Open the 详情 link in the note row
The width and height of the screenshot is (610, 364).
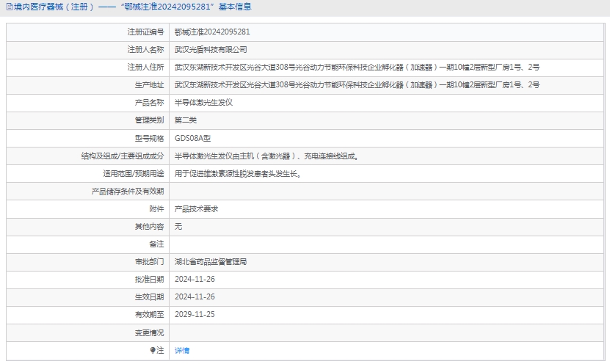(x=182, y=351)
